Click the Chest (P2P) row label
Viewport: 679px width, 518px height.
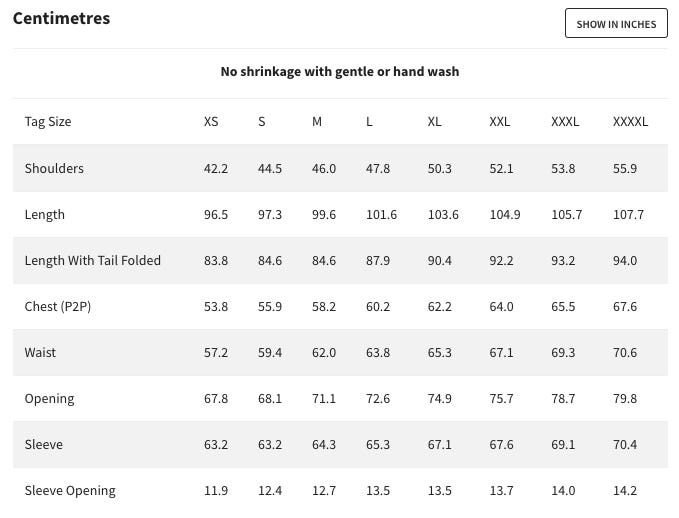(x=57, y=306)
